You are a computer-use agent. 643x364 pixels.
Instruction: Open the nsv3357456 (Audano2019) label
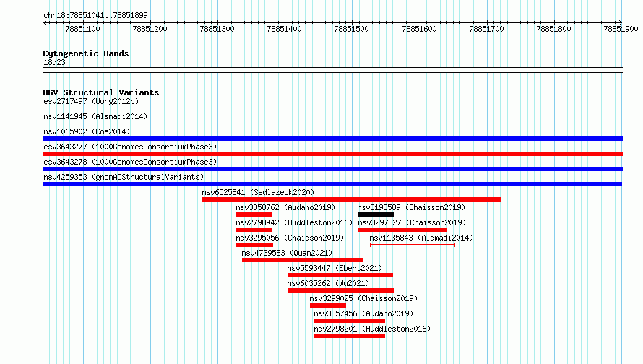363,313
